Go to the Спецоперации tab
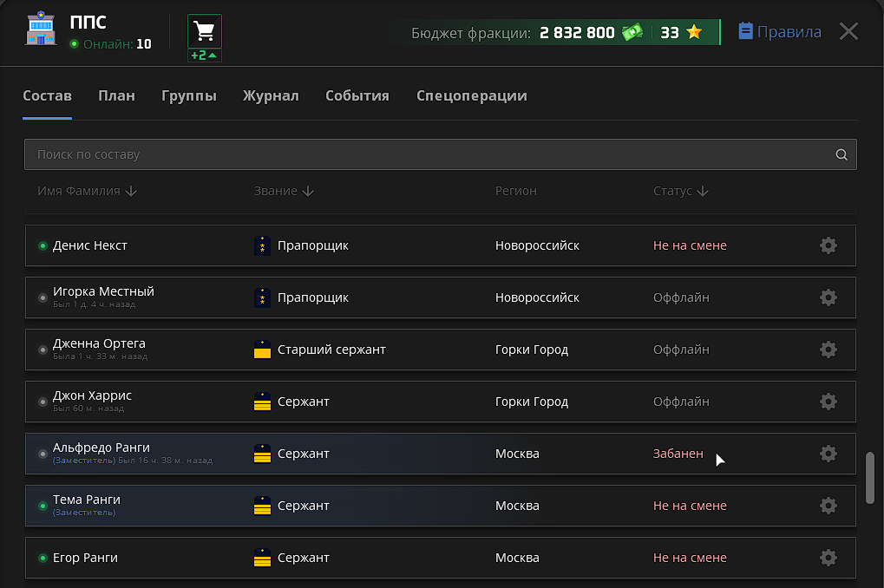Image resolution: width=884 pixels, height=588 pixels. (471, 96)
